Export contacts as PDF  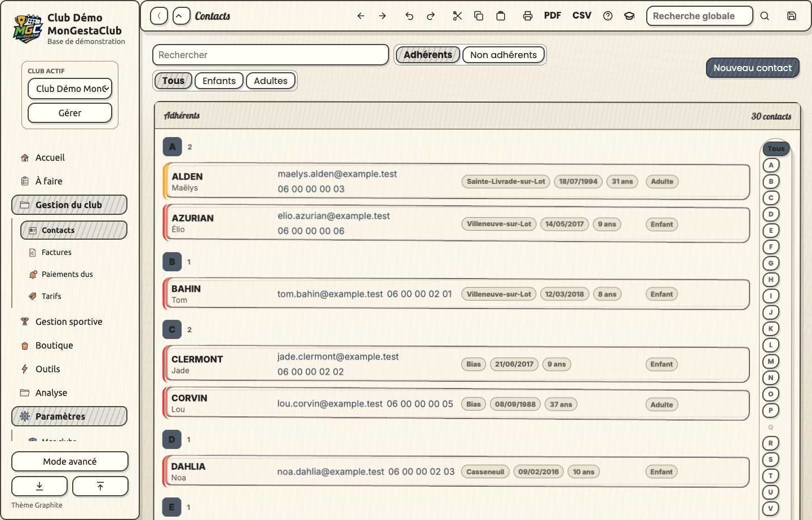coord(553,16)
